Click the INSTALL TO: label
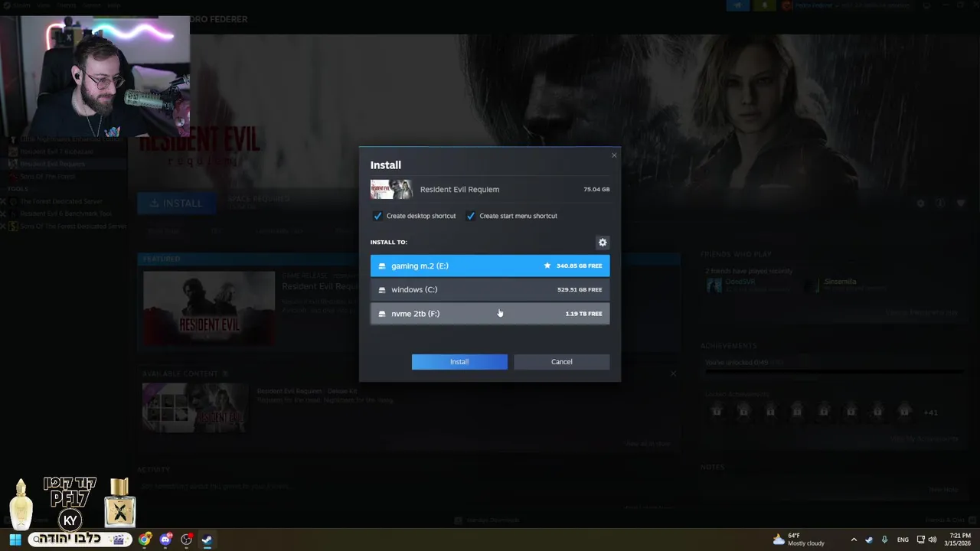 point(389,243)
